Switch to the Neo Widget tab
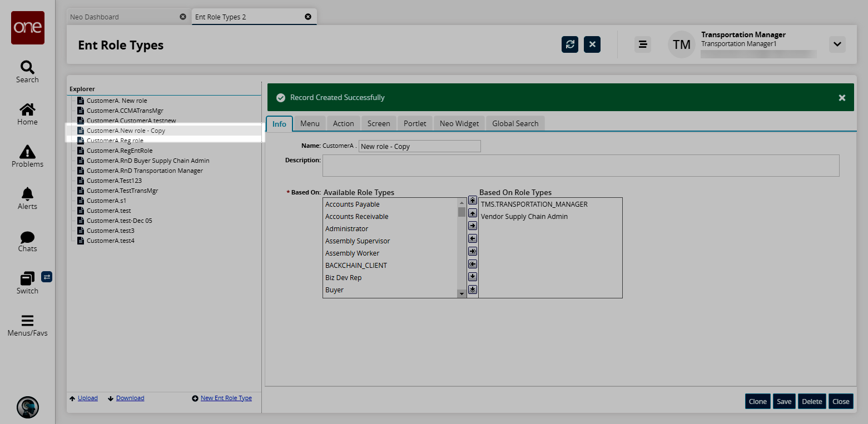This screenshot has width=868, height=424. (x=459, y=123)
